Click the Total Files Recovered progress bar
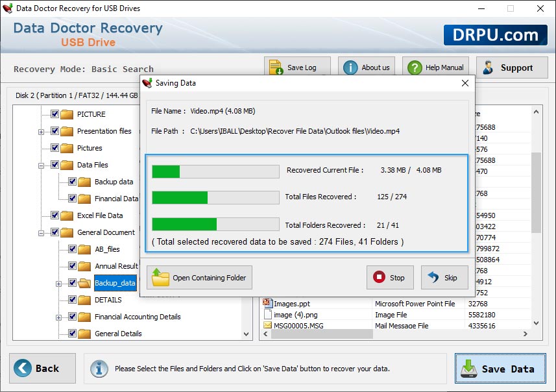The height and width of the screenshot is (392, 556). (215, 197)
